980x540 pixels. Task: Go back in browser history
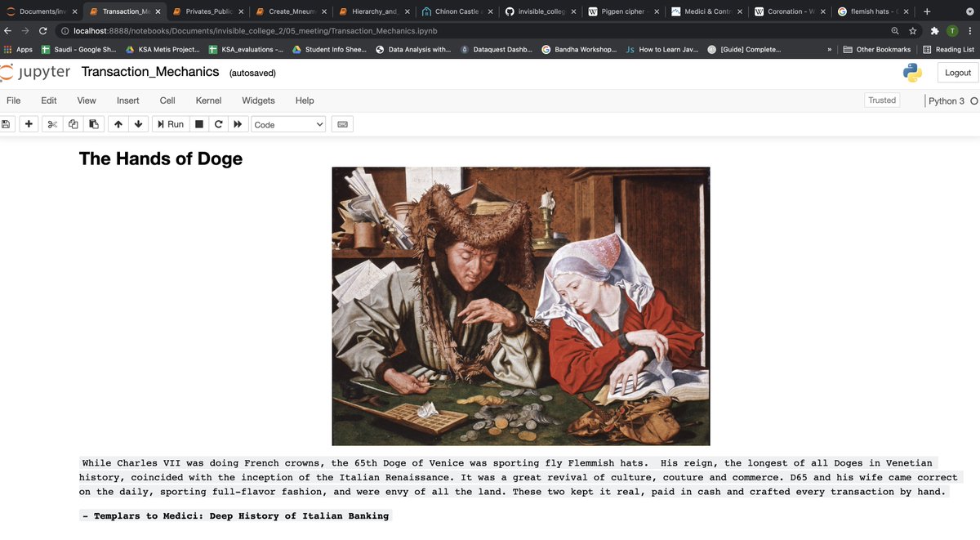click(x=8, y=30)
